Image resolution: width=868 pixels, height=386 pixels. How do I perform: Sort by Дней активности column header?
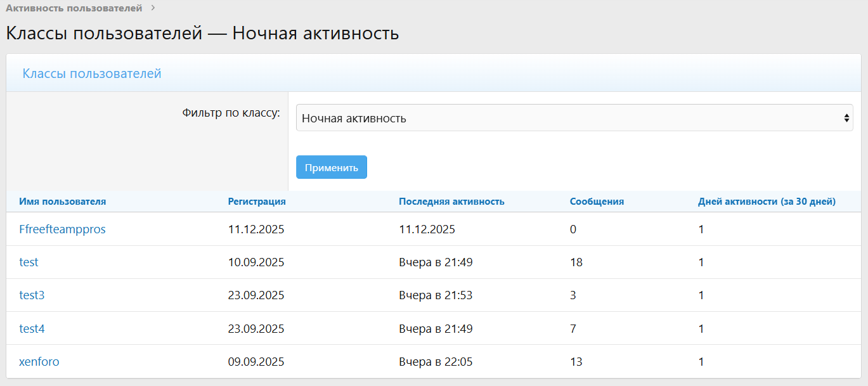pos(767,202)
